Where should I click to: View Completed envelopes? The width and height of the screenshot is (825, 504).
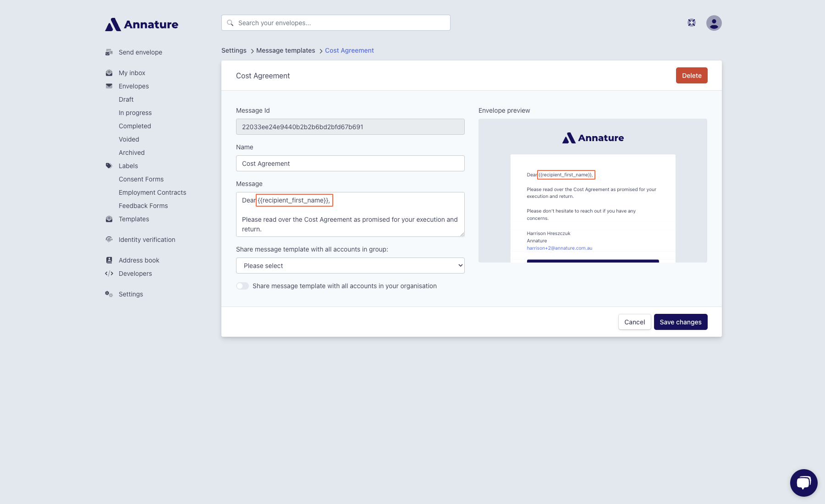pos(134,126)
